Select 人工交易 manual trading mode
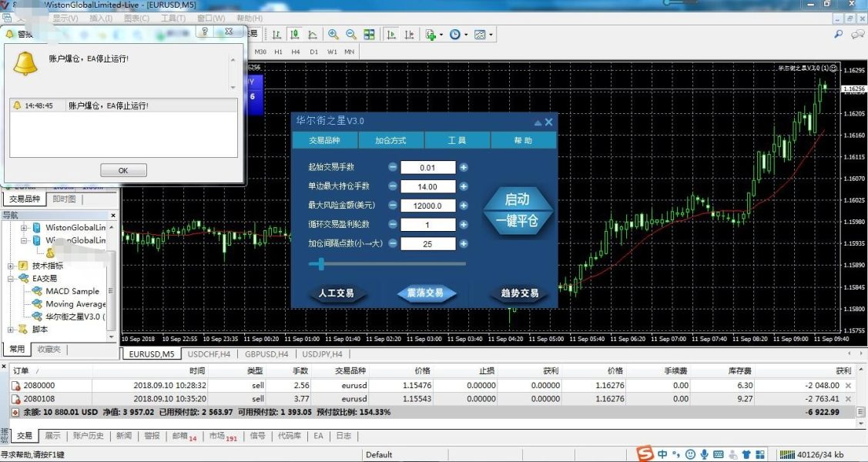Viewport: 868px width, 462px height. click(336, 293)
